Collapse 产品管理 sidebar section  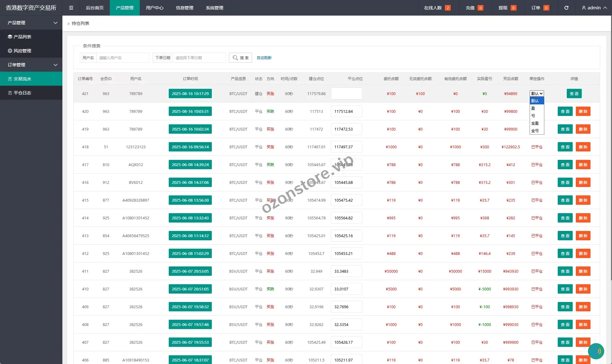click(31, 23)
